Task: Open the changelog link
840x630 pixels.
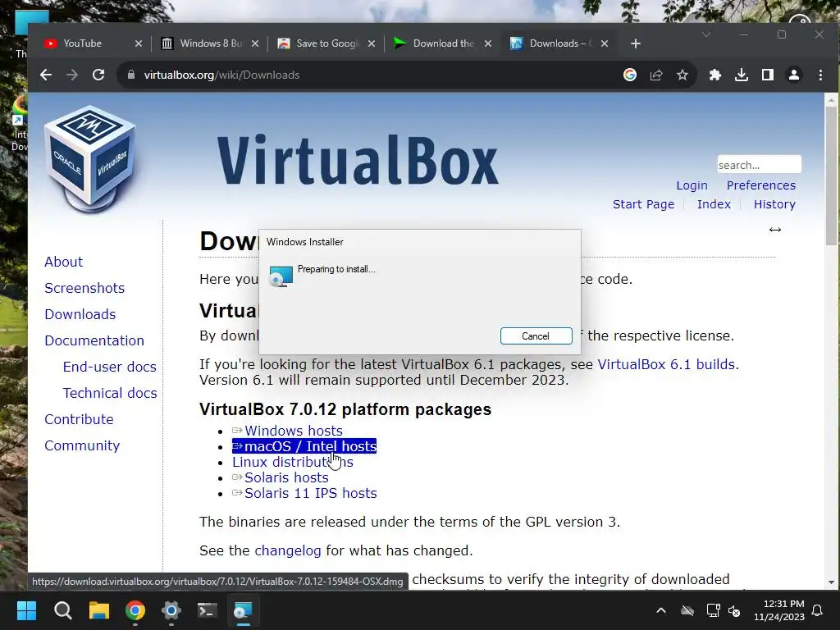Action: click(288, 550)
